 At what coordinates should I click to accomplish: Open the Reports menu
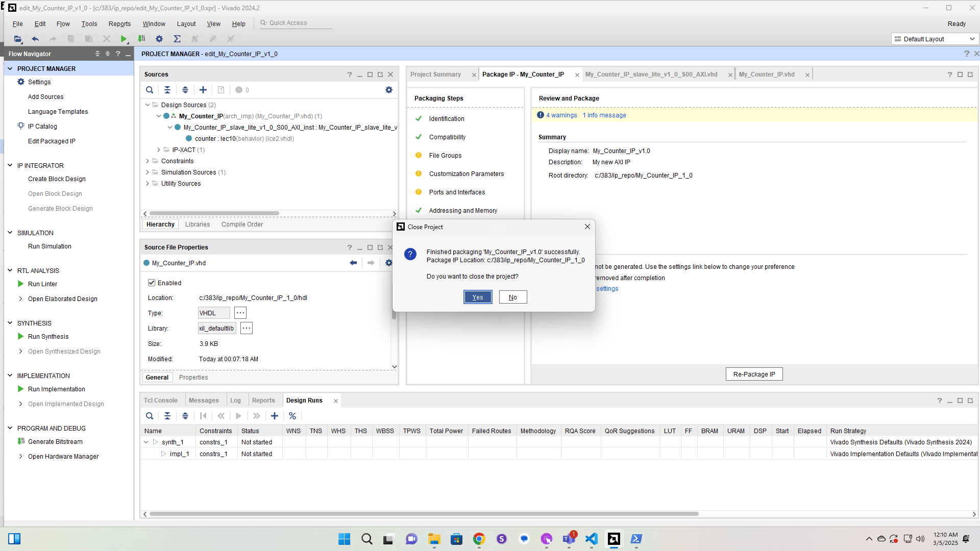pos(119,24)
